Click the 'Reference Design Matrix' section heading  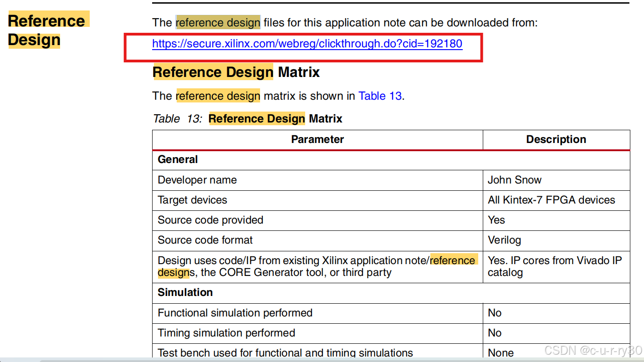tap(236, 72)
